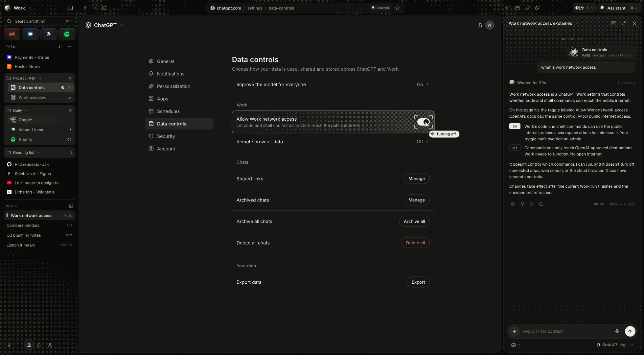The height and width of the screenshot is (355, 644).
Task: Manage shared links
Action: [417, 178]
